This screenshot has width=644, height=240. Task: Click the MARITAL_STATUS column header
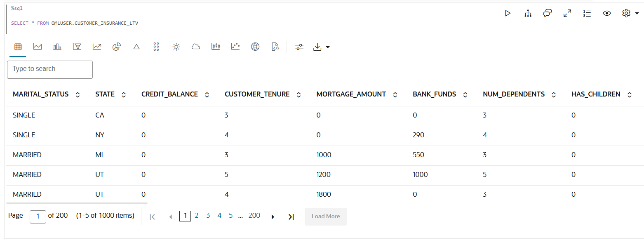(x=41, y=94)
